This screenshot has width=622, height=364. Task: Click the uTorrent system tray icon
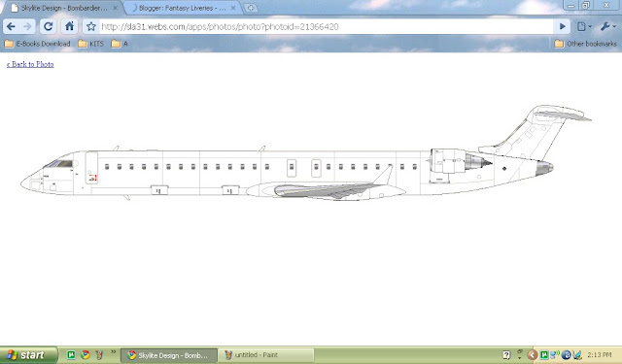coord(544,355)
